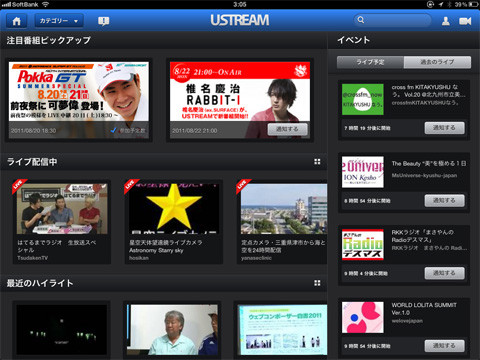
Task: Open the hosikan channel name
Action: [x=139, y=258]
